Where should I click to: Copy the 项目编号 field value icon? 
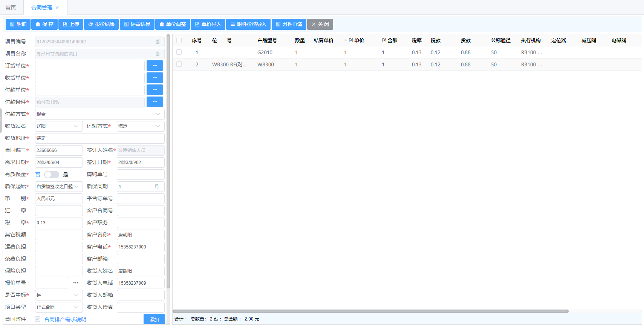pyautogui.click(x=158, y=42)
